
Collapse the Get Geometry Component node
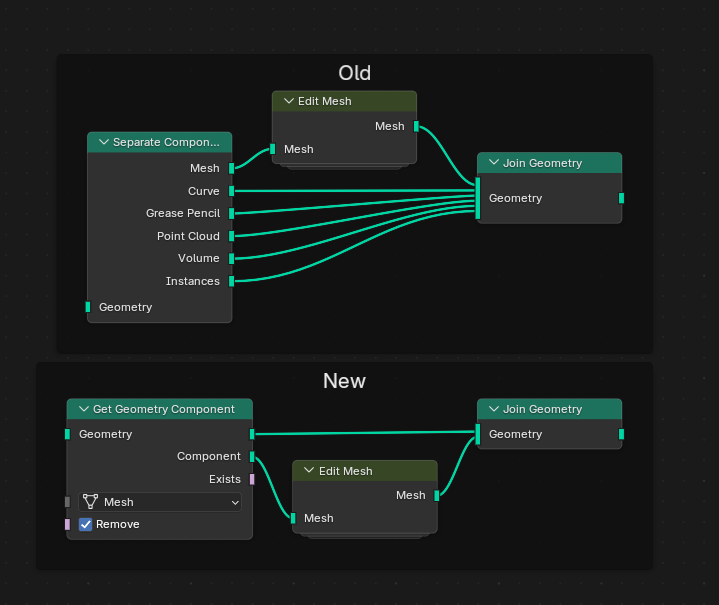(84, 409)
